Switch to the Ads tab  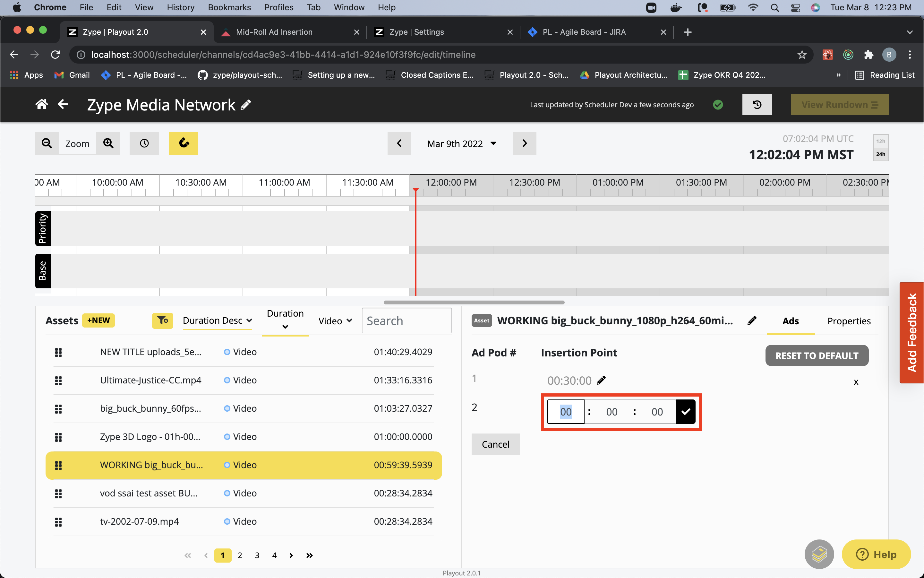(x=790, y=321)
